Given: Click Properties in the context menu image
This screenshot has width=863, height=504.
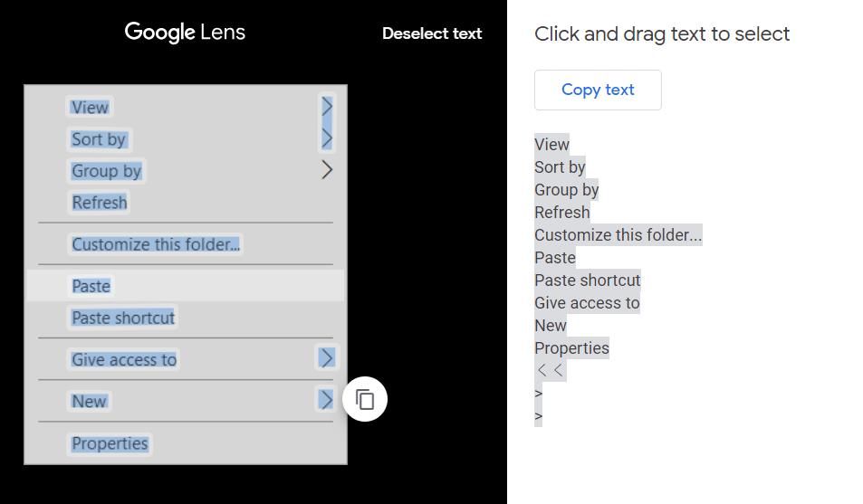Looking at the screenshot, I should (x=110, y=443).
